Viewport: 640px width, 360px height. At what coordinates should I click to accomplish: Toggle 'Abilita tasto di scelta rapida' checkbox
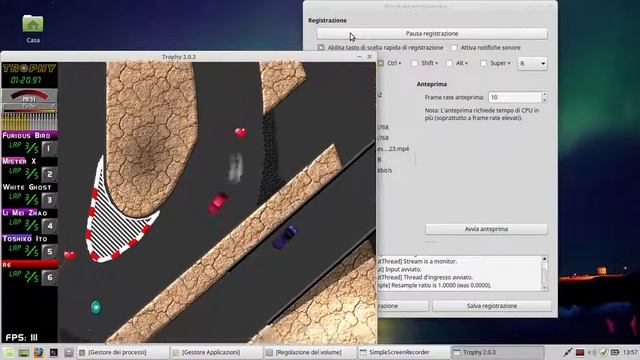point(321,48)
